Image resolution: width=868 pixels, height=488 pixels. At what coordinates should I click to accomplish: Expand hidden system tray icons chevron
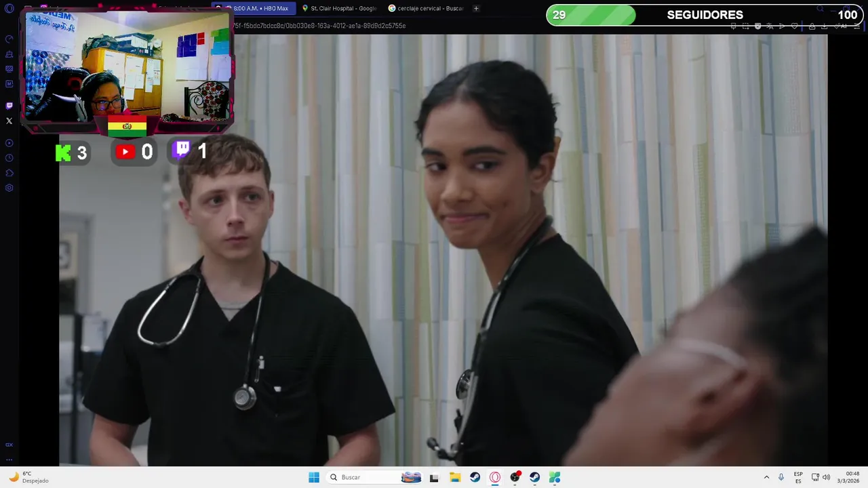pos(766,477)
